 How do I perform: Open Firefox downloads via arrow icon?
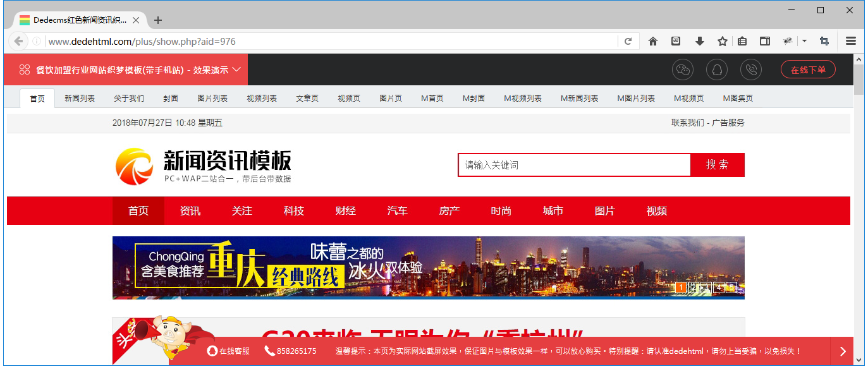tap(699, 40)
